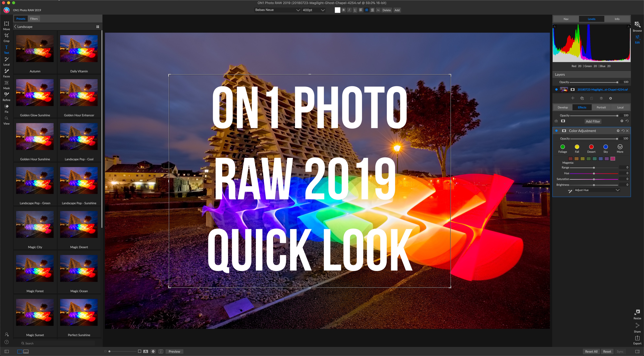Open the Browse module
Viewport: 644px width, 356px height.
(x=637, y=27)
